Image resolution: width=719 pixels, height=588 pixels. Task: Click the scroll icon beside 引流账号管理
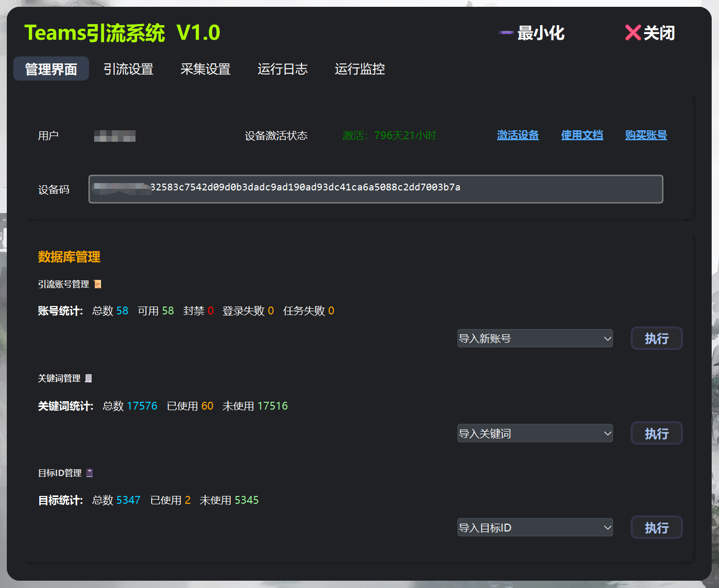pos(98,284)
